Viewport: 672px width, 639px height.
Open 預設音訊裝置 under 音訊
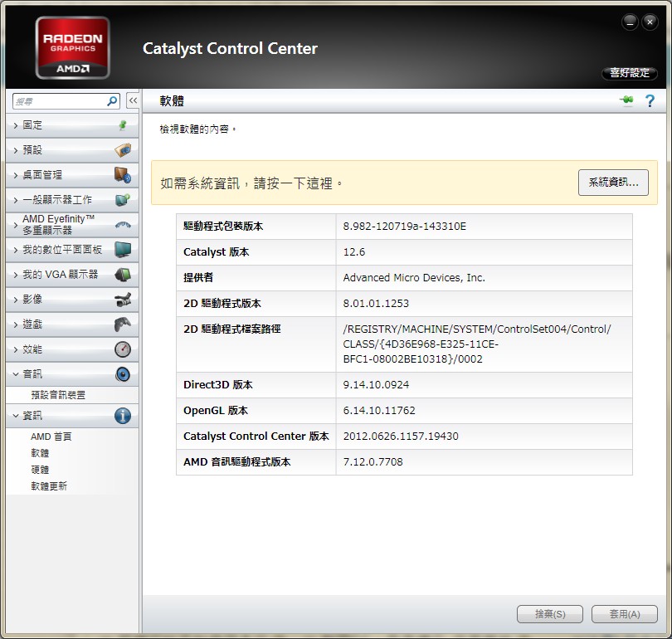[58, 395]
